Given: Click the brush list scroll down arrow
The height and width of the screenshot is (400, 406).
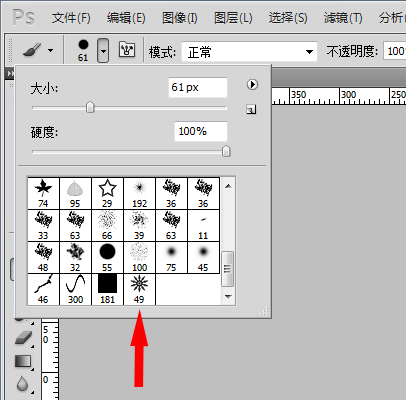Looking at the screenshot, I should pos(228,296).
